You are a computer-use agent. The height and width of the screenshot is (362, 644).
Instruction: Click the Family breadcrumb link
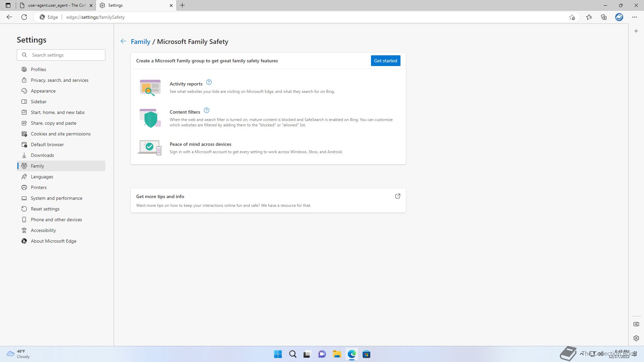coord(141,42)
